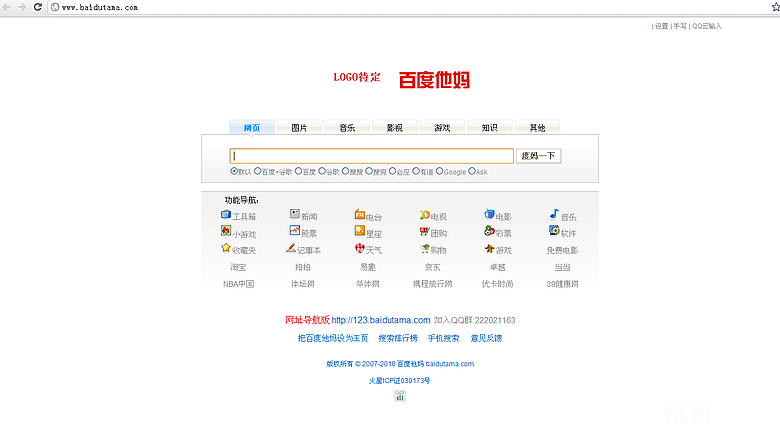Image resolution: width=780 pixels, height=439 pixels.
Task: Open the QQ云输入 link
Action: (706, 26)
